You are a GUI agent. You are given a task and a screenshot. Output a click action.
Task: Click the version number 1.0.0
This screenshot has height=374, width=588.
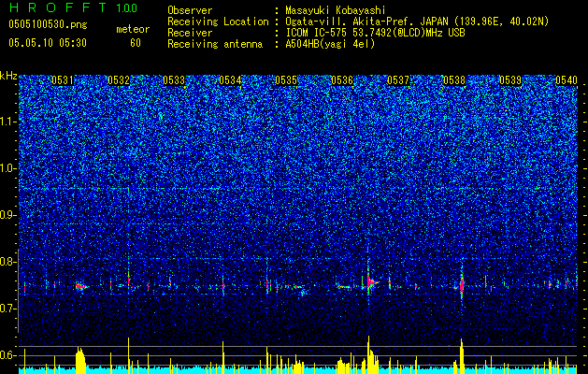(126, 7)
